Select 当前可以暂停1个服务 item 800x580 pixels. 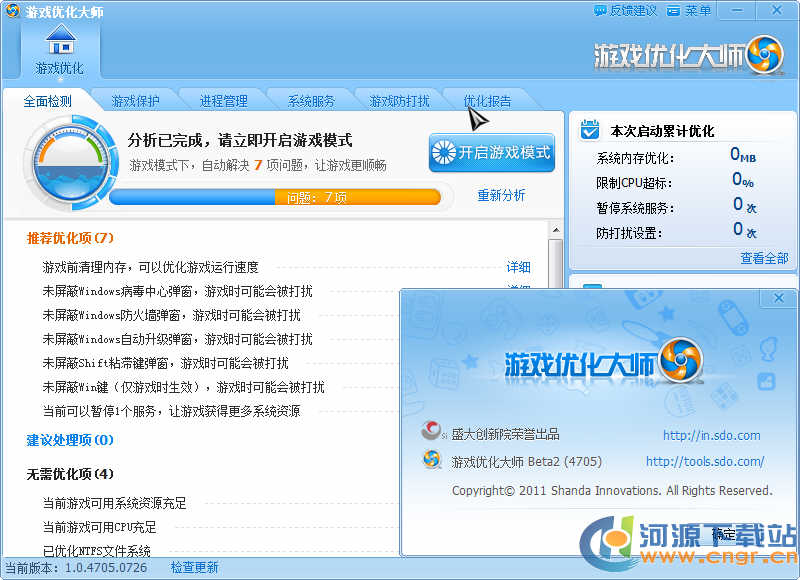click(171, 411)
